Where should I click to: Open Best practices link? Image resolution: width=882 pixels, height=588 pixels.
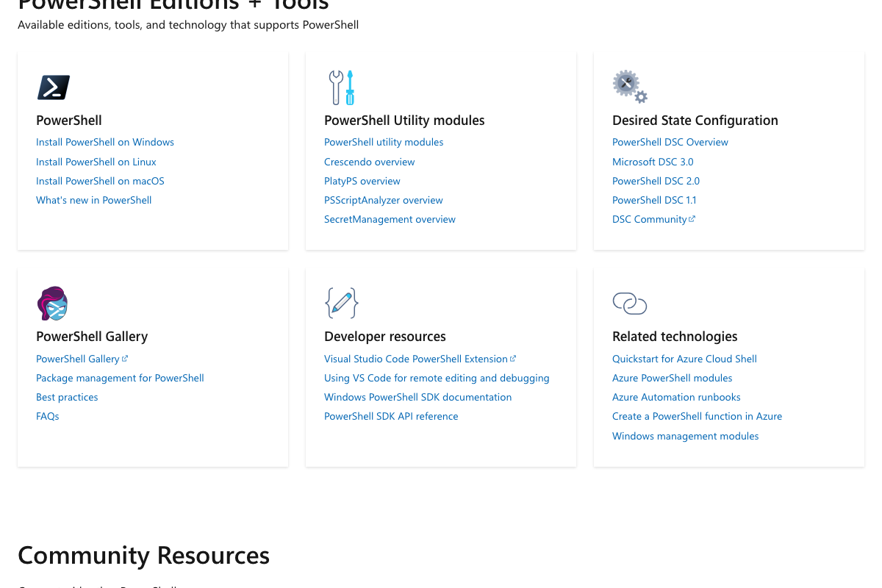67,397
